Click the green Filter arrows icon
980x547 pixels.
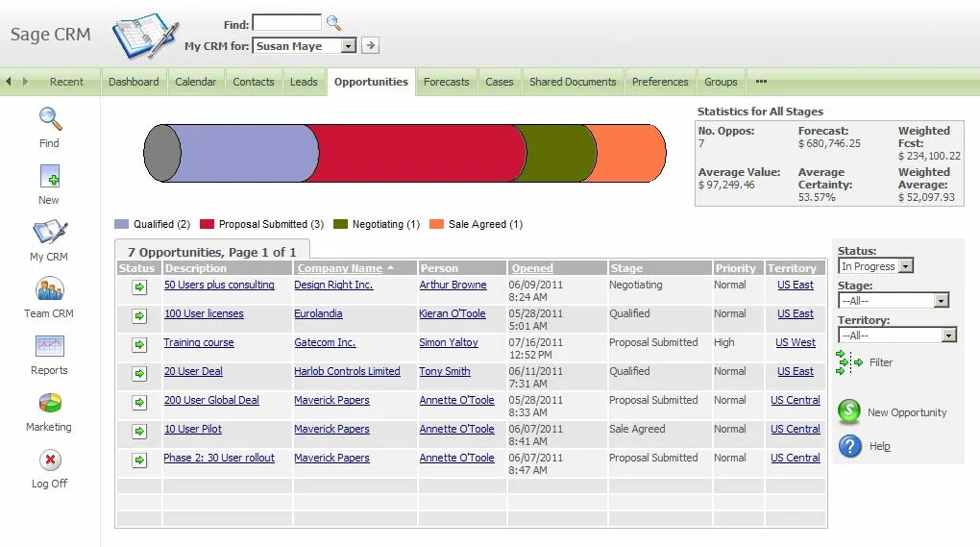tap(848, 362)
